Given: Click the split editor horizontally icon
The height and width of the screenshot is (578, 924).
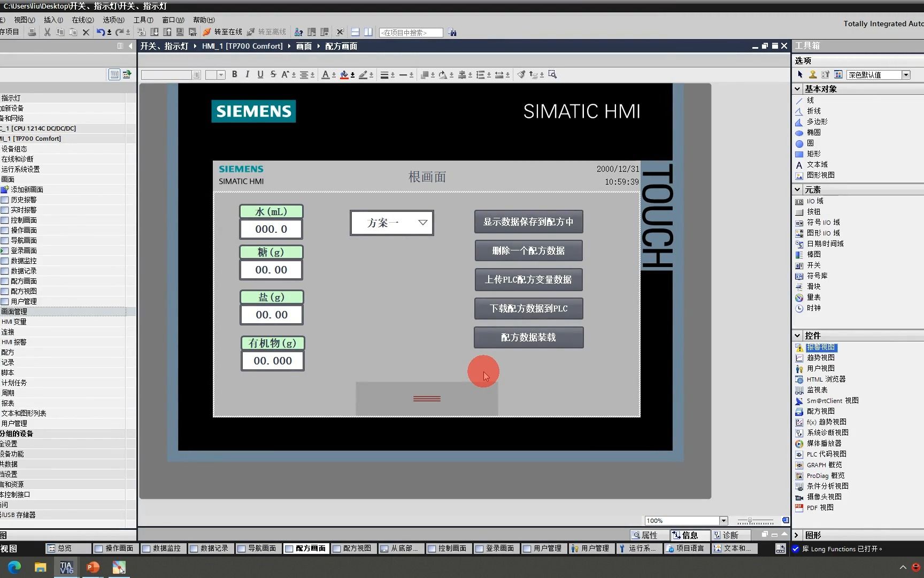Looking at the screenshot, I should (355, 32).
